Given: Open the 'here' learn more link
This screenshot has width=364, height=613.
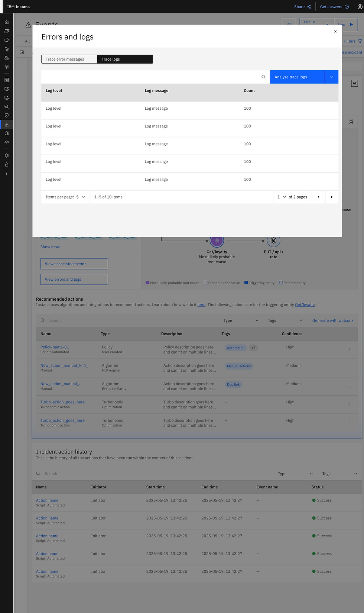Looking at the screenshot, I should tap(201, 305).
